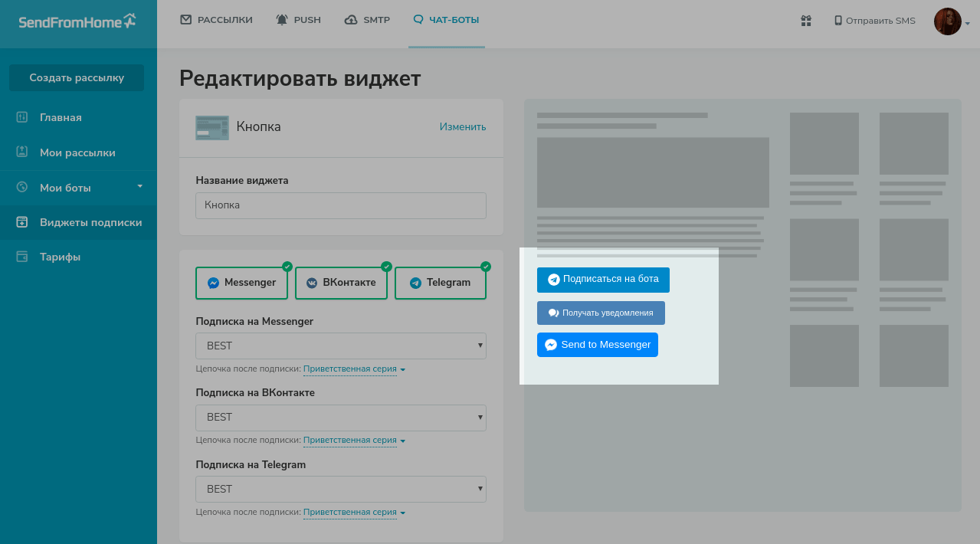Click the Тарифы wallet icon
The image size is (980, 544).
point(22,257)
